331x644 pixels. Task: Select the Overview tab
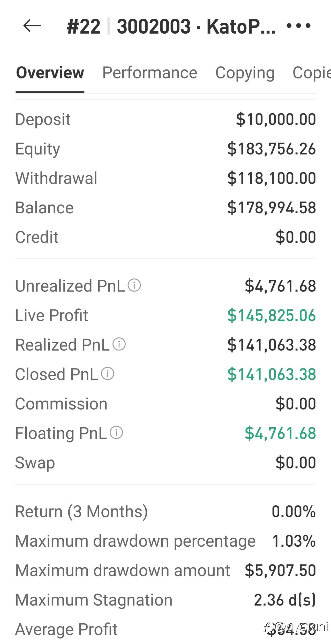pyautogui.click(x=50, y=73)
